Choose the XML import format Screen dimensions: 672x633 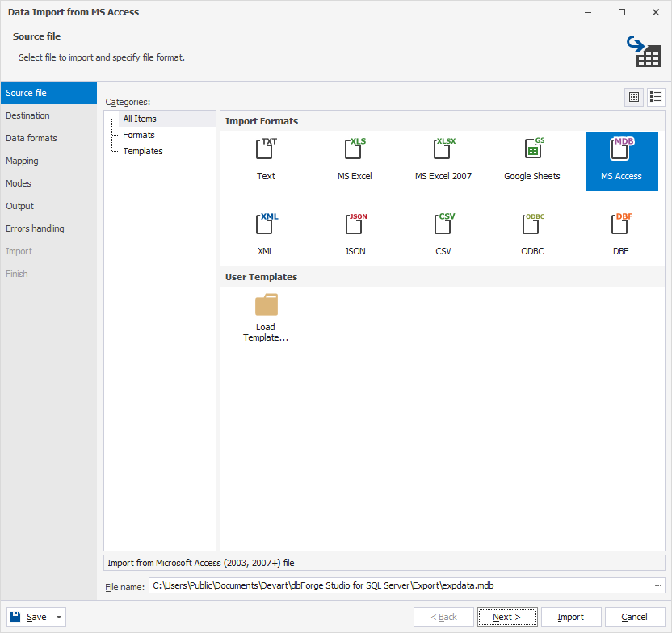click(266, 235)
